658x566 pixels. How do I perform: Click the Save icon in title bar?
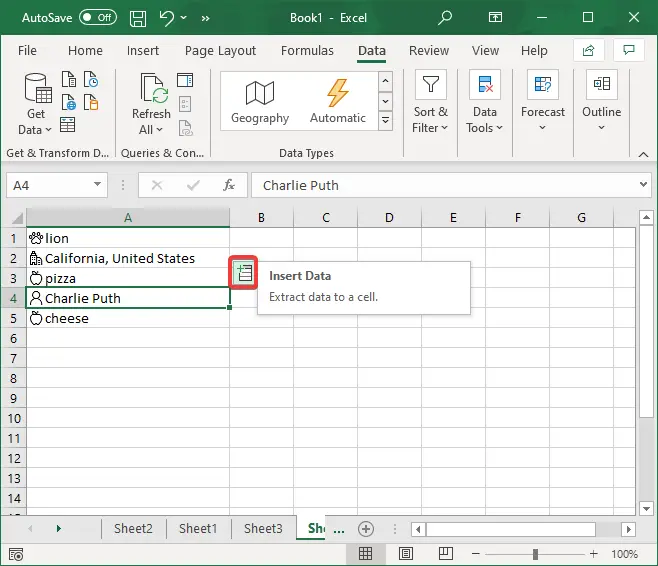[138, 18]
